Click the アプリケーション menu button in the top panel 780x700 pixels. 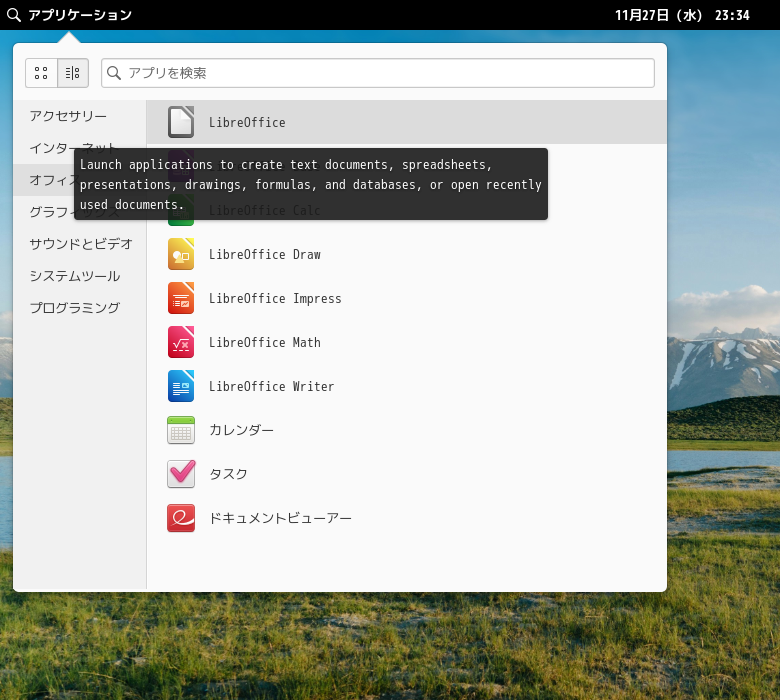coord(79,15)
